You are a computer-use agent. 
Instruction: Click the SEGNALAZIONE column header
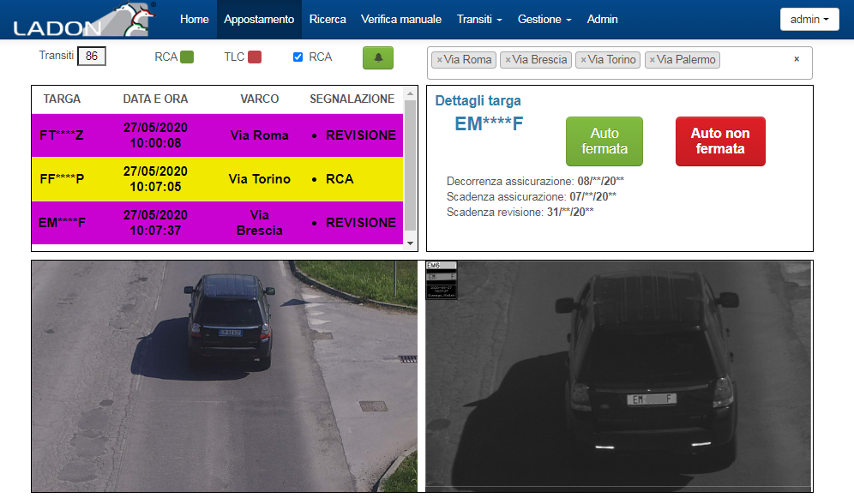tap(352, 99)
